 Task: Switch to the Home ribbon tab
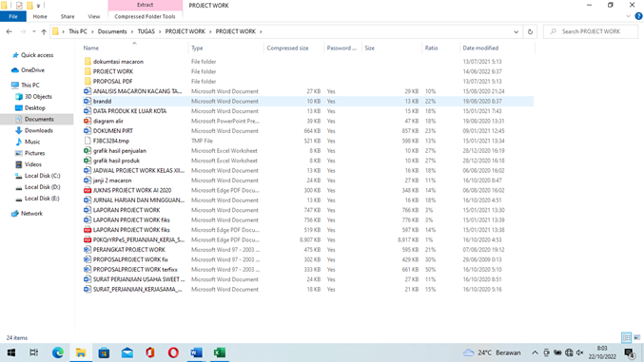[40, 16]
